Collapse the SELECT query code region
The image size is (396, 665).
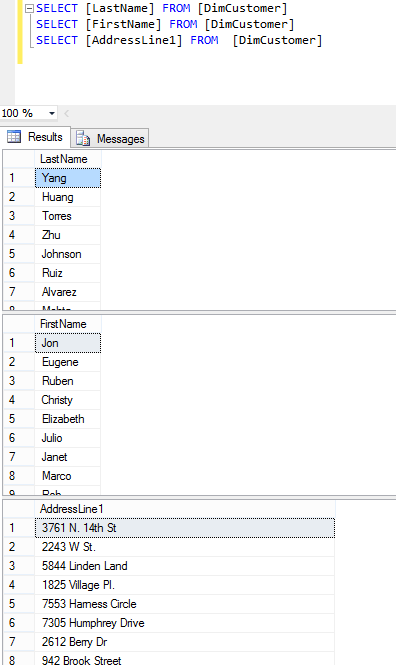(x=29, y=8)
